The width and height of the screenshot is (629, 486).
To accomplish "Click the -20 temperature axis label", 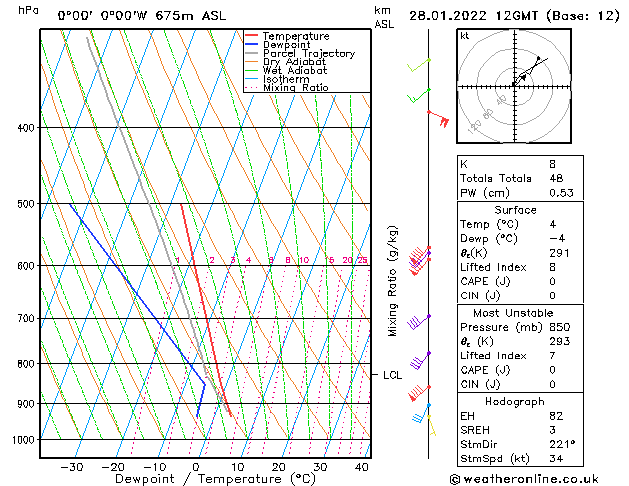I will [113, 467].
